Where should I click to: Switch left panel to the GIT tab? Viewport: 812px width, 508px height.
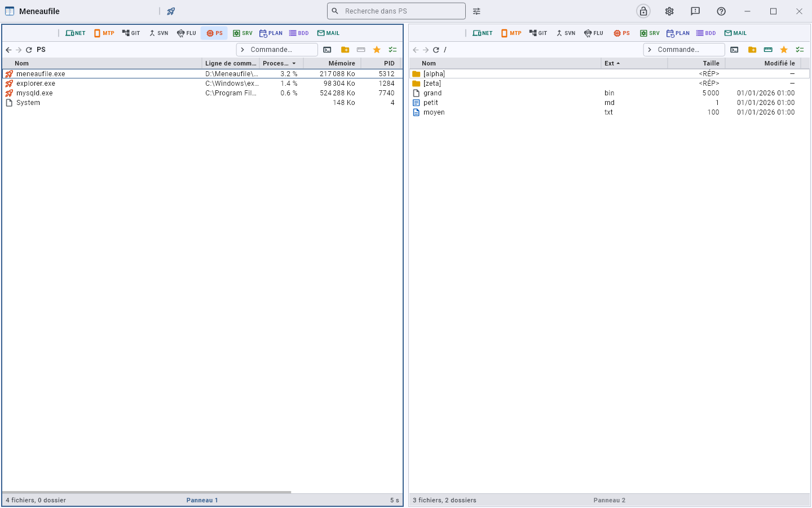coord(131,33)
